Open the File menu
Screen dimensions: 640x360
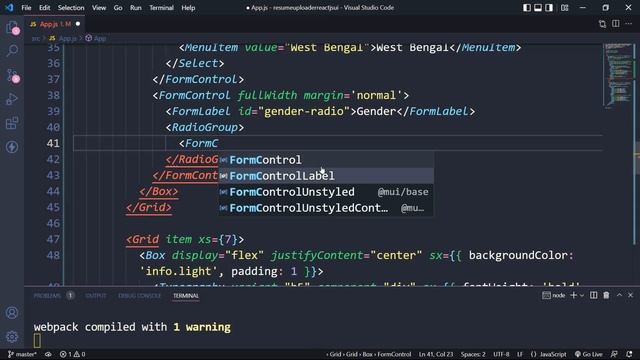(26, 8)
